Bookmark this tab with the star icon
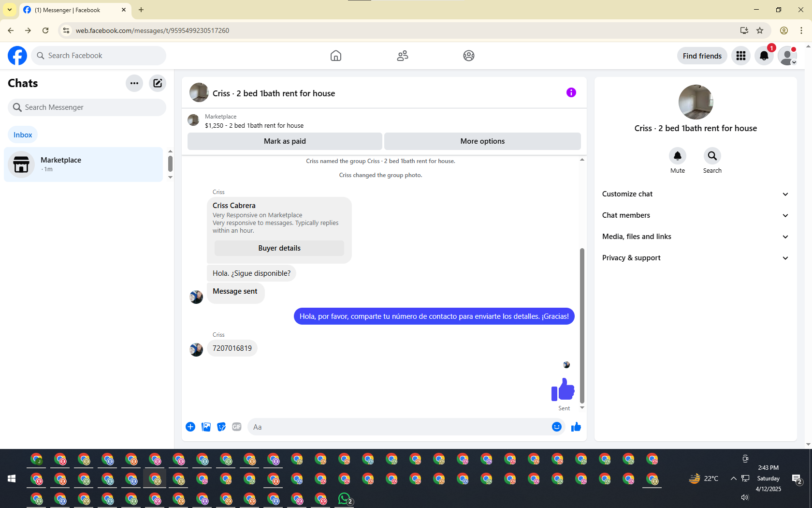812x508 pixels. [760, 30]
